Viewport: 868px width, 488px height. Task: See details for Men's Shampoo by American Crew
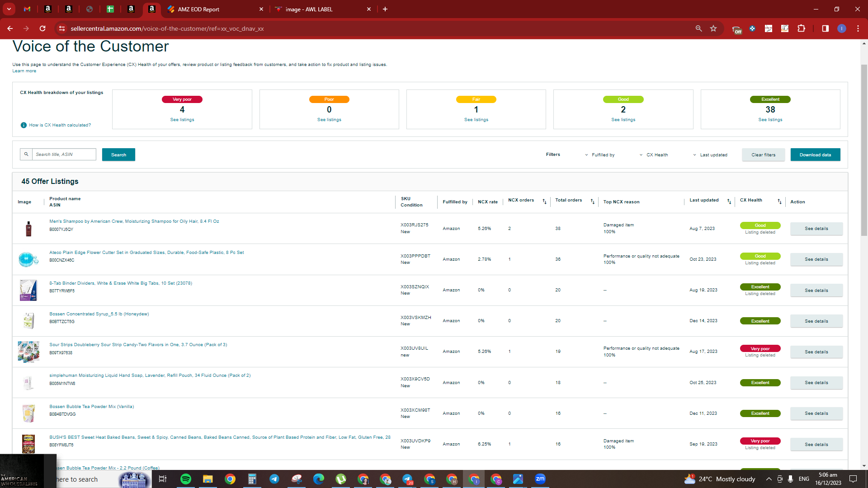[816, 229]
